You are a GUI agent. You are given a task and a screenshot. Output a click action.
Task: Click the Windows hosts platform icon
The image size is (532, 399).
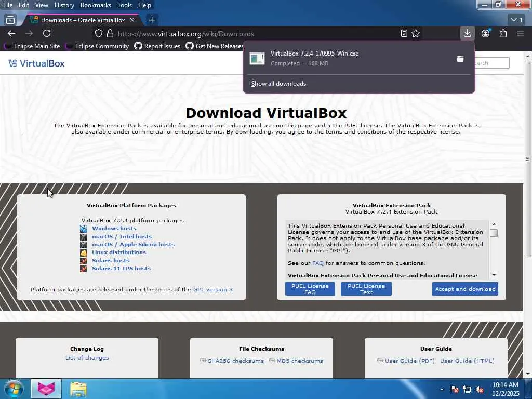[83, 229]
